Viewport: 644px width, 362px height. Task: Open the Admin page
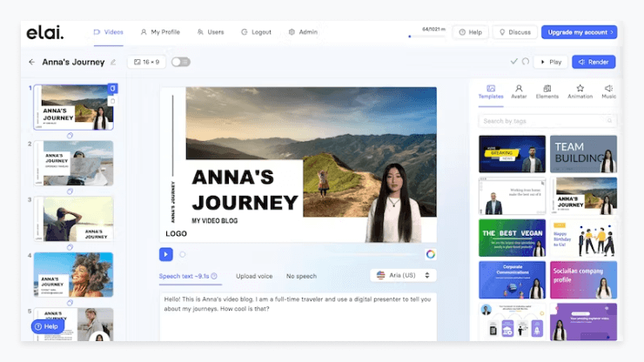pos(303,32)
